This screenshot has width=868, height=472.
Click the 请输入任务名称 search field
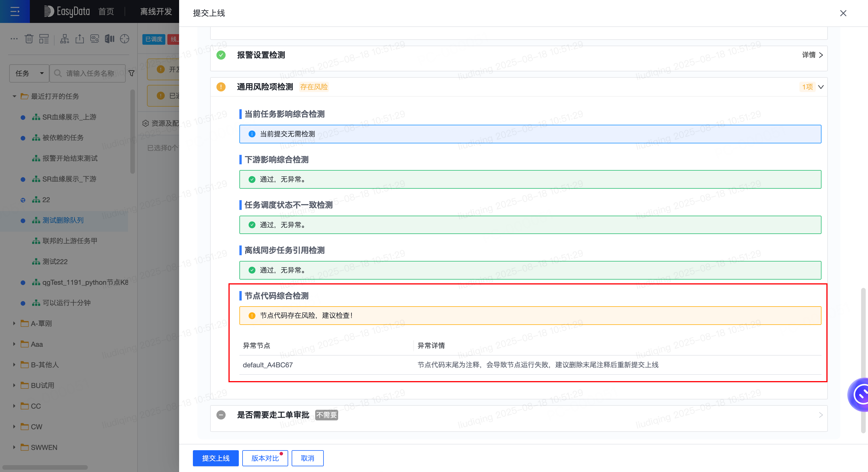pyautogui.click(x=90, y=73)
